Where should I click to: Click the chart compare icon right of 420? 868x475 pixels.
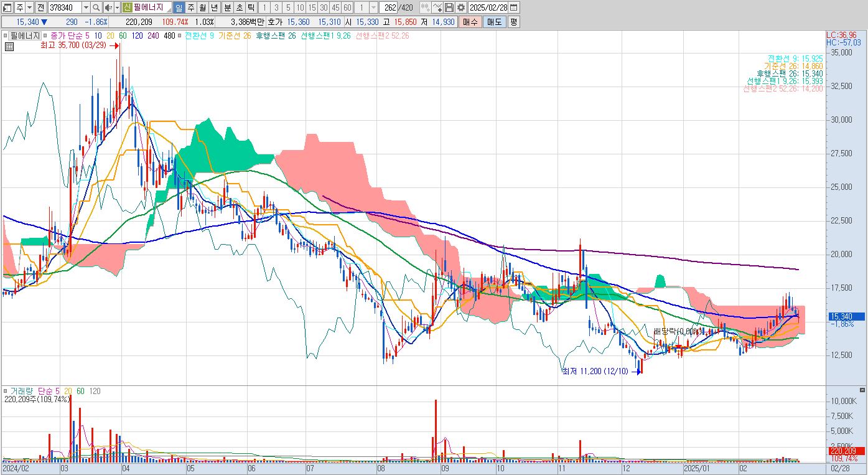tap(424, 7)
